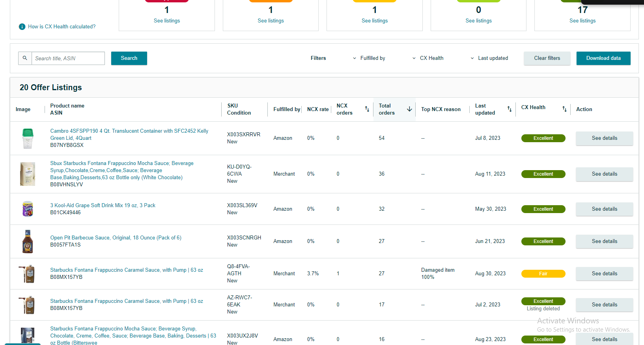Click the SKU X003SCNRGH cell

click(x=244, y=238)
